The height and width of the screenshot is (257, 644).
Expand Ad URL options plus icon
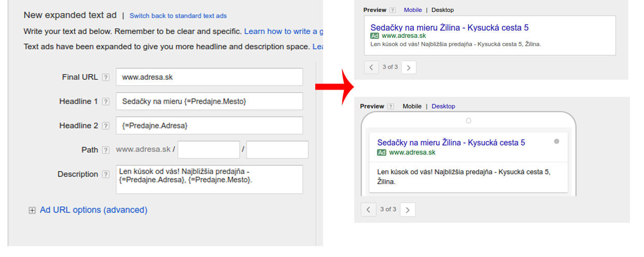(x=32, y=210)
